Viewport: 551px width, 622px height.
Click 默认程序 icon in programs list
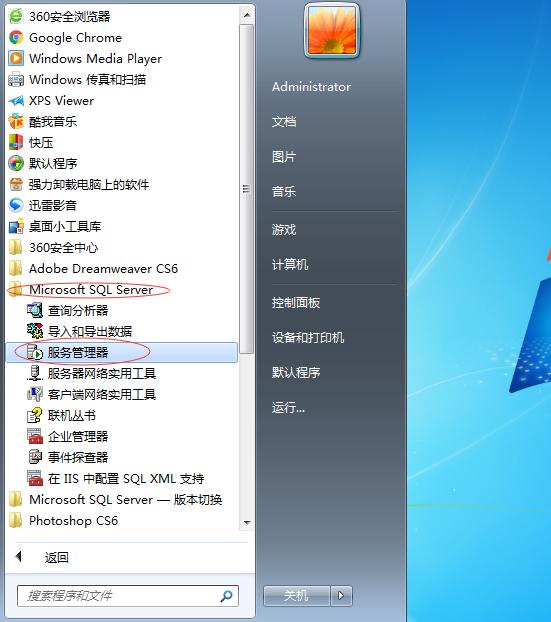click(x=16, y=163)
